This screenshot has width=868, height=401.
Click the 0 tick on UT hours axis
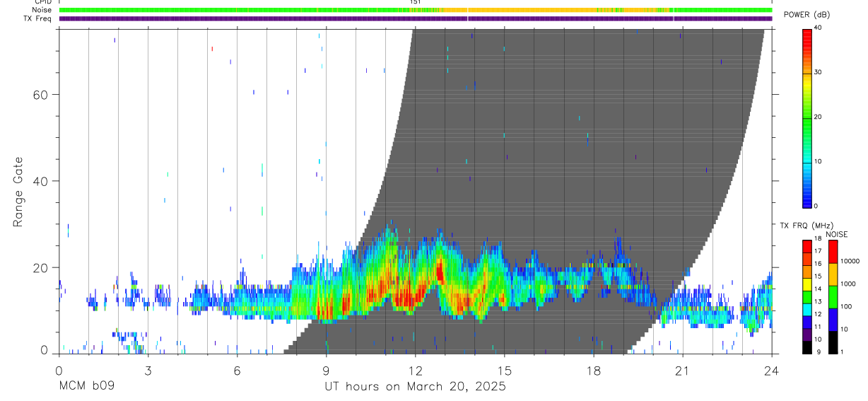(x=59, y=370)
